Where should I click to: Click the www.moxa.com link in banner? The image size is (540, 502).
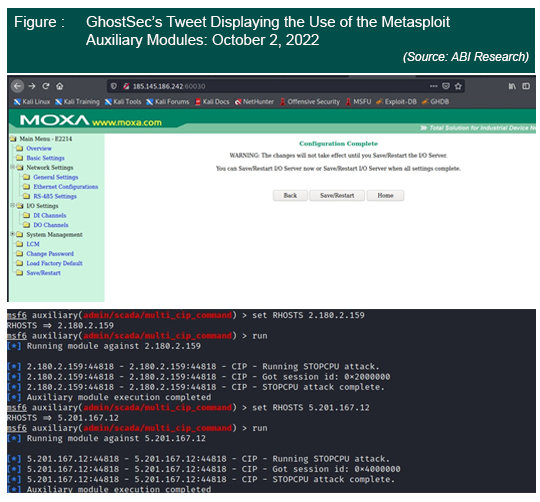pos(127,123)
